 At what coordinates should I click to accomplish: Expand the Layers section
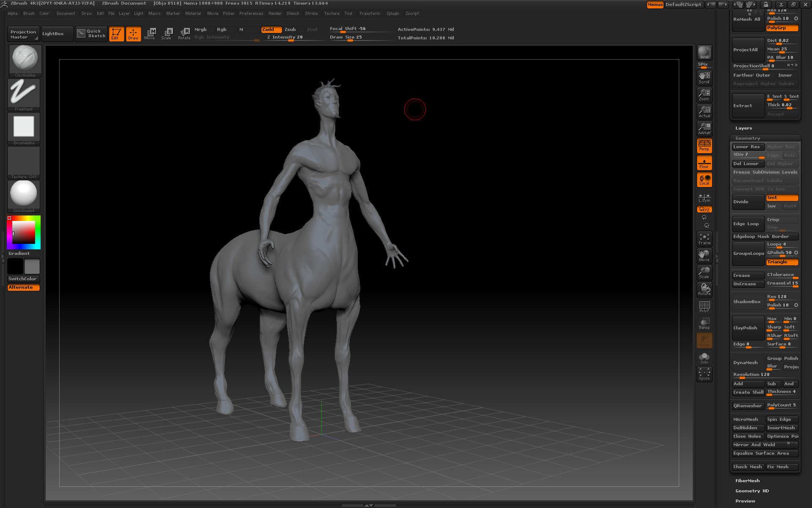[x=743, y=128]
